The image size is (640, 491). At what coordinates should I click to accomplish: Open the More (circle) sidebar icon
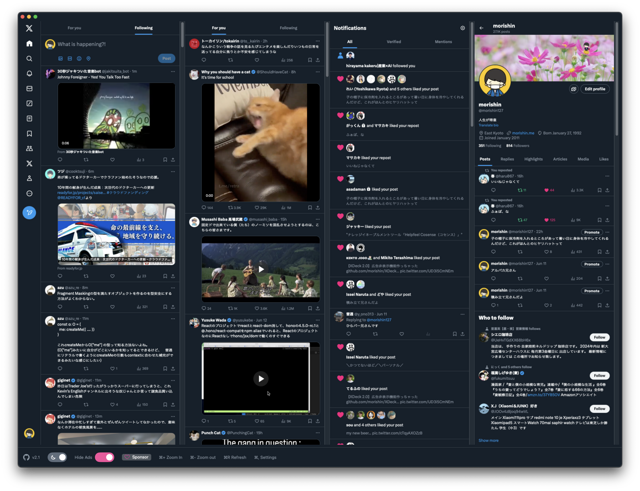point(29,193)
